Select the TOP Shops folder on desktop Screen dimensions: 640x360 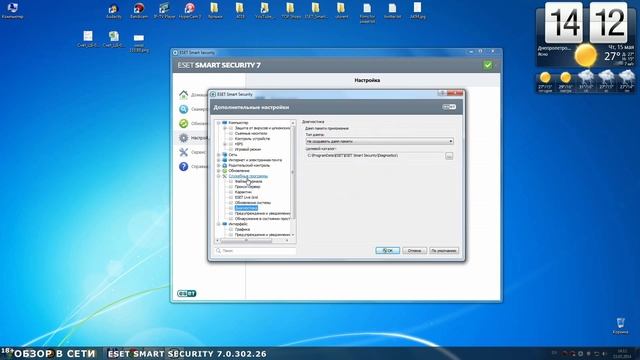tap(291, 11)
